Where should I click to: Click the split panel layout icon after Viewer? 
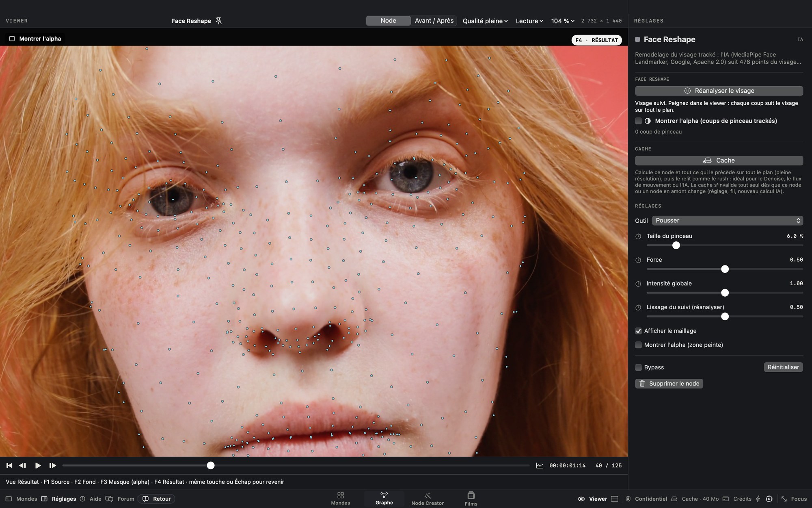pyautogui.click(x=615, y=499)
